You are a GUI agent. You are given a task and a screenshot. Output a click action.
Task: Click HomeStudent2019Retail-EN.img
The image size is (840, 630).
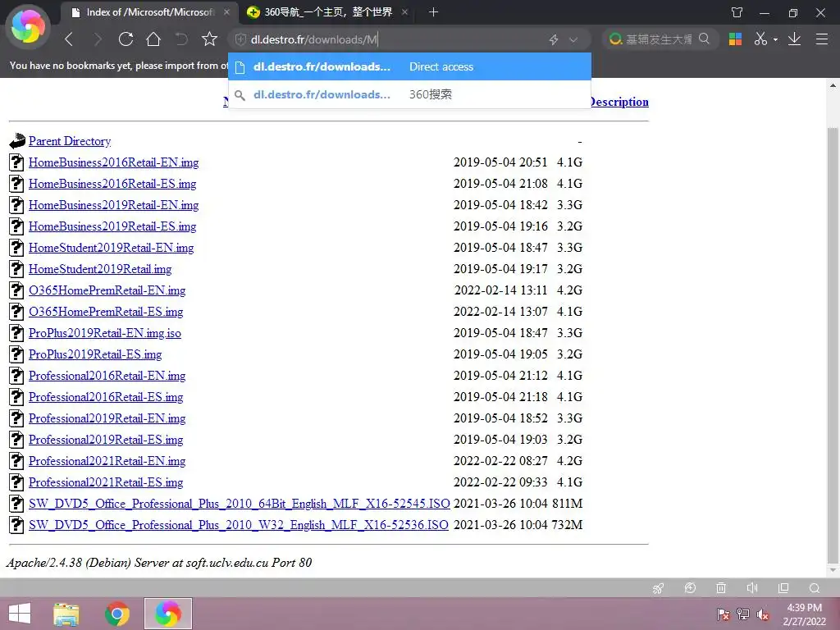(112, 248)
